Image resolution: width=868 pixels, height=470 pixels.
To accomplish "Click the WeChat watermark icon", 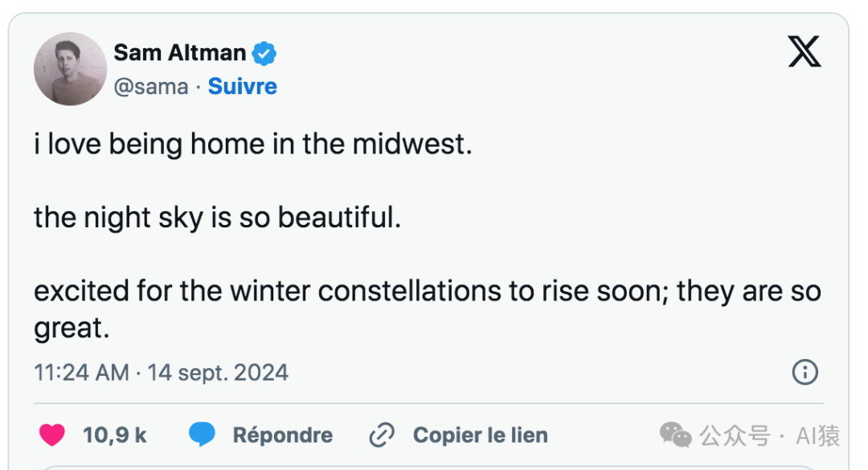I will point(675,435).
